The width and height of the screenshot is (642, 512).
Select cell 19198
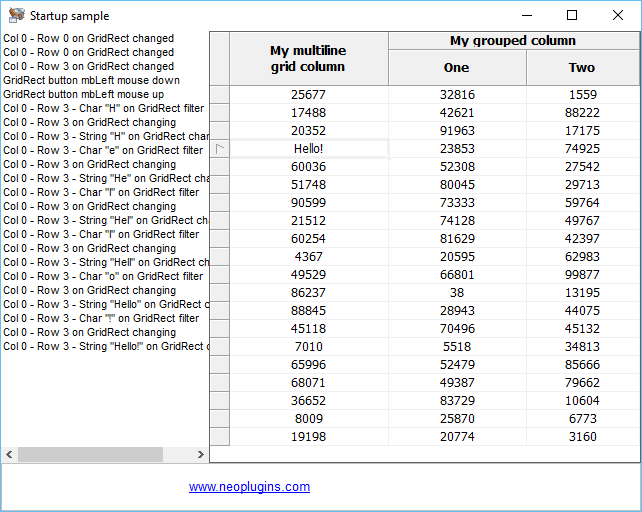coord(309,437)
